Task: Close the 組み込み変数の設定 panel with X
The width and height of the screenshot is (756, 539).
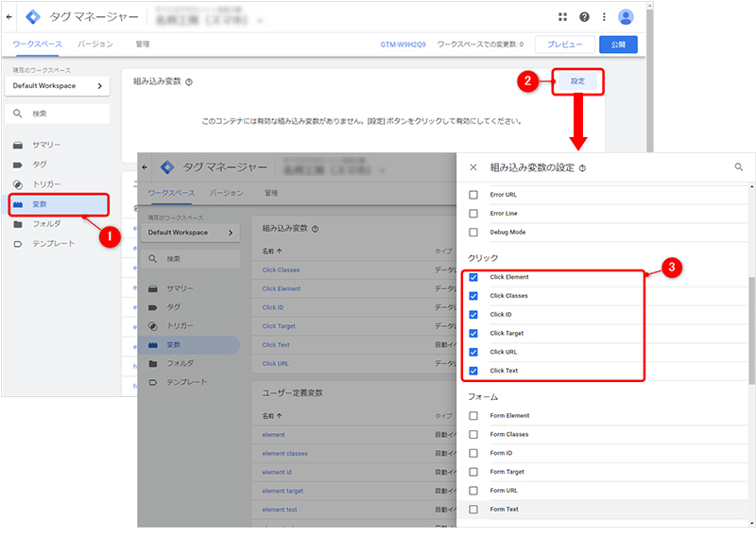Action: coord(473,167)
